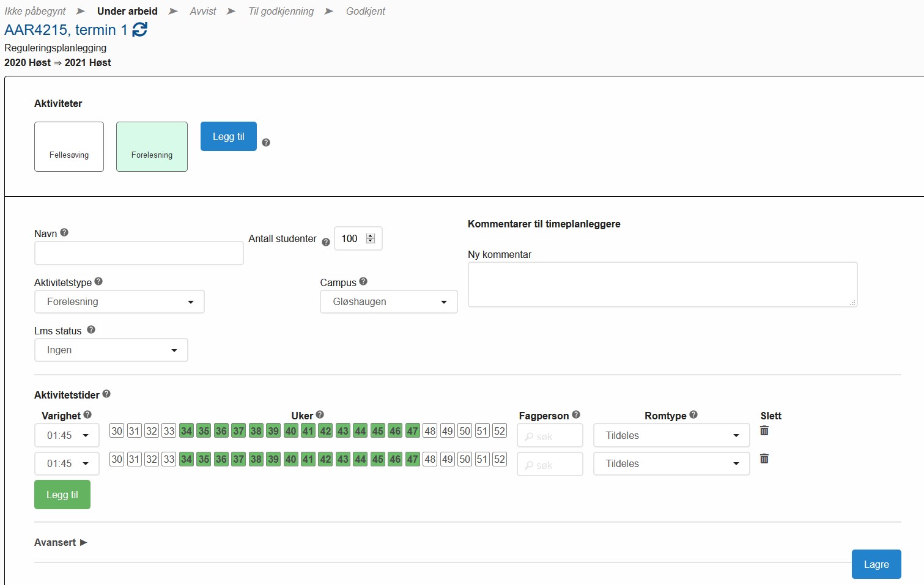This screenshot has width=924, height=585.
Task: Expand the Avansert section
Action: point(61,542)
